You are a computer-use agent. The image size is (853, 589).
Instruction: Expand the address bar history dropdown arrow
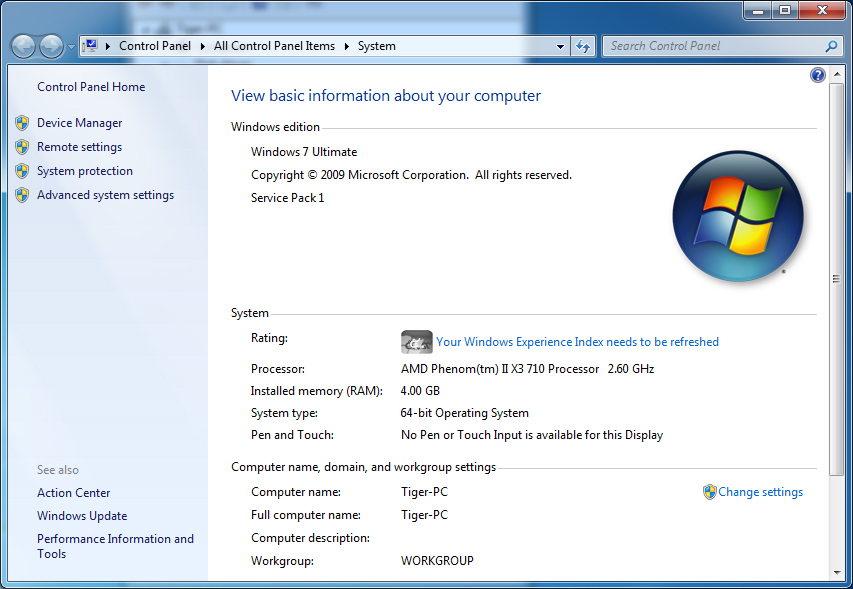tap(560, 46)
